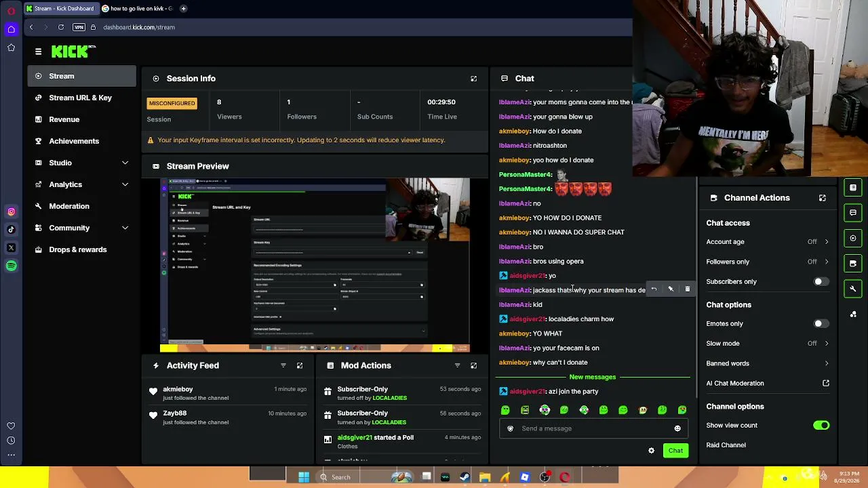
Task: Expand the Channel Actions panel
Action: point(822,198)
